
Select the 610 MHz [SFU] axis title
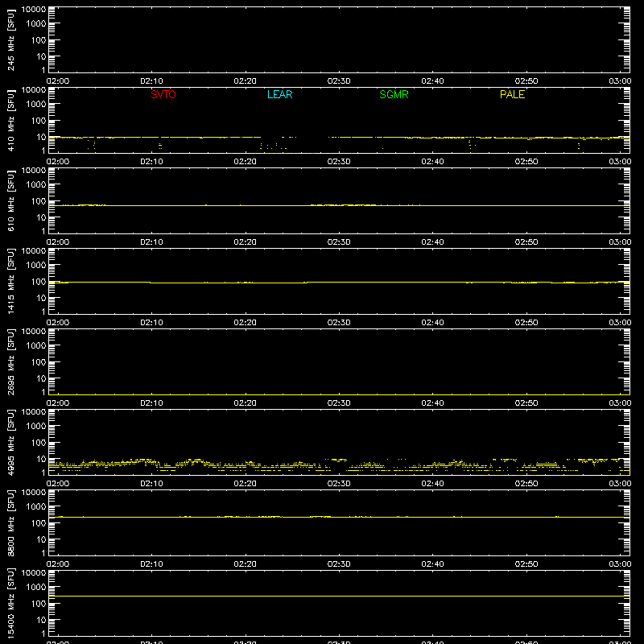click(10, 200)
